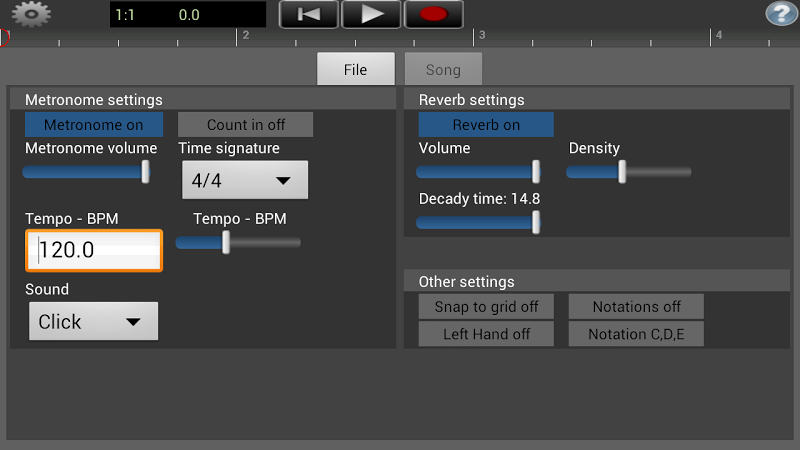Switch to the Song tab
Viewport: 800px width, 450px height.
tap(443, 70)
